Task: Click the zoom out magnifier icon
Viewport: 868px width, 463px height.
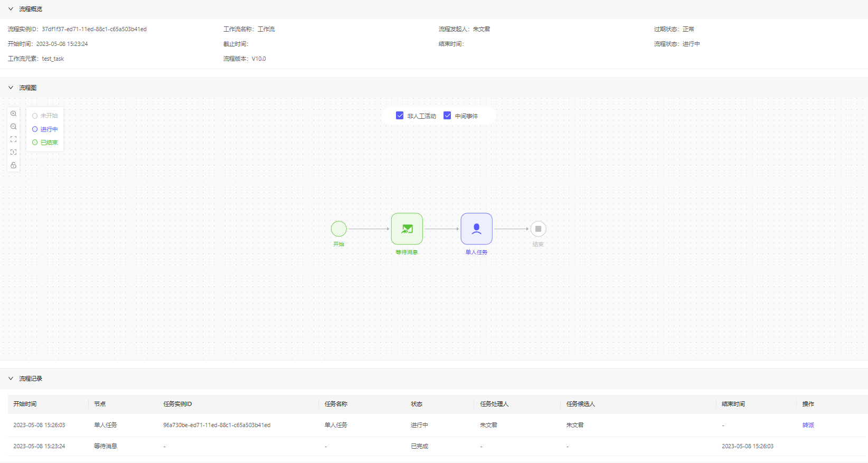Action: (14, 127)
